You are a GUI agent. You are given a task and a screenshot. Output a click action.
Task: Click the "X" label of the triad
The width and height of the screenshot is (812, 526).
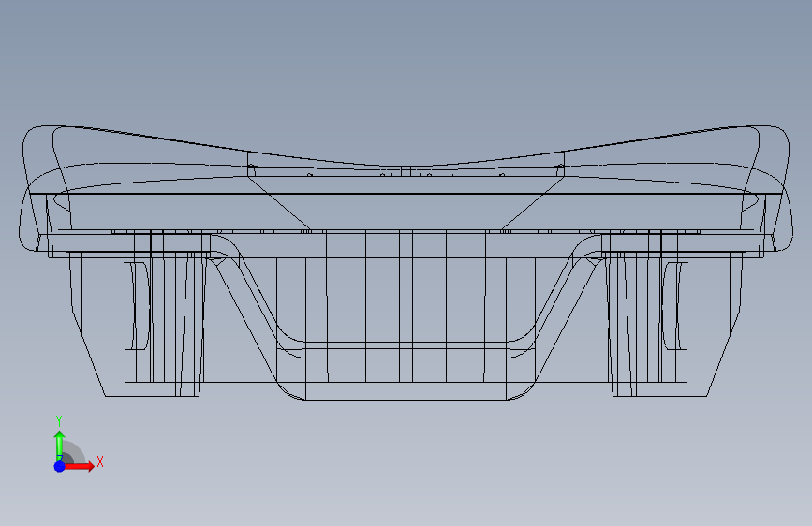[x=100, y=461]
